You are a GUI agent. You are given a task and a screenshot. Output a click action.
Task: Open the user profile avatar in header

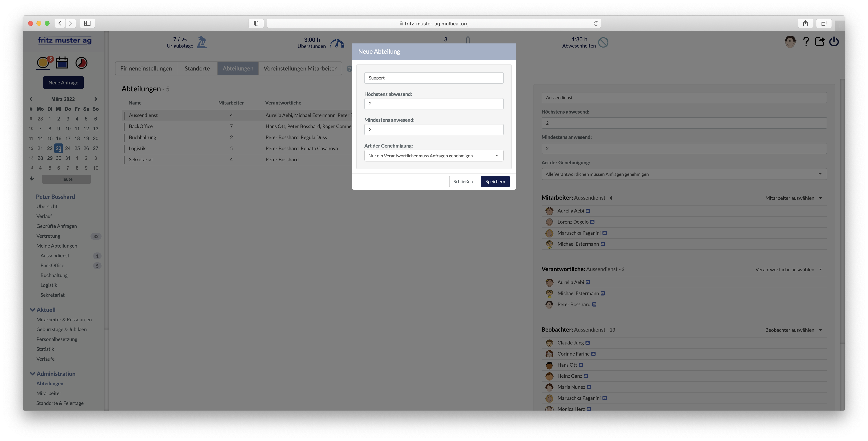[790, 42]
